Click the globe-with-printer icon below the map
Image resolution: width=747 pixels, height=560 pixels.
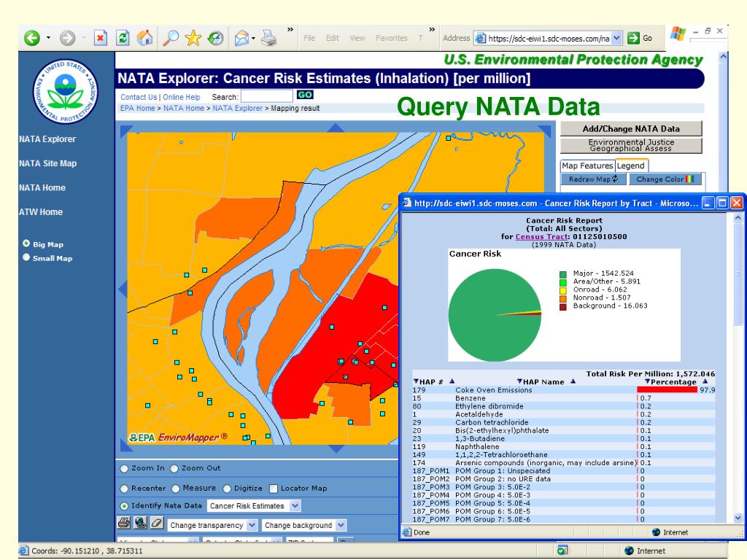click(x=140, y=523)
